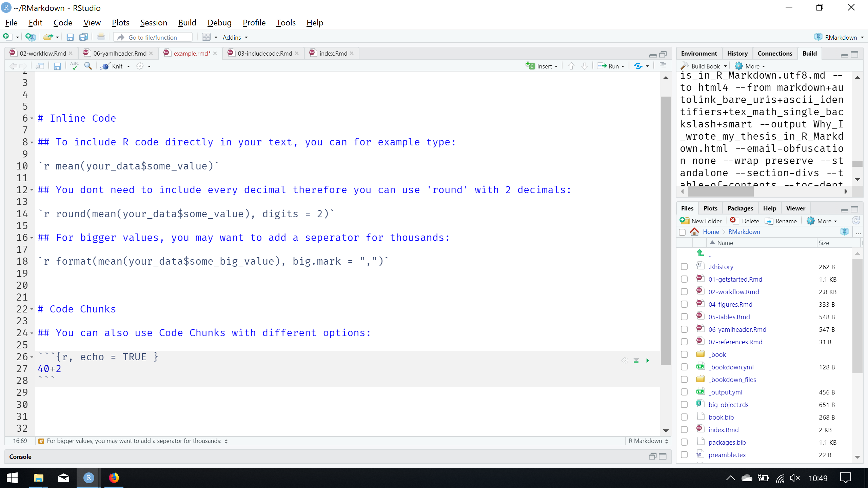Open Find/Replace in the editor

tap(88, 66)
